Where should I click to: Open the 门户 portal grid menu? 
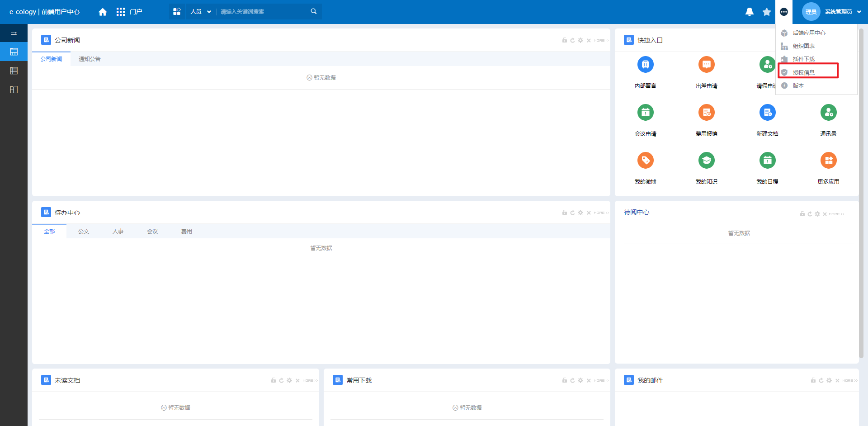[129, 12]
